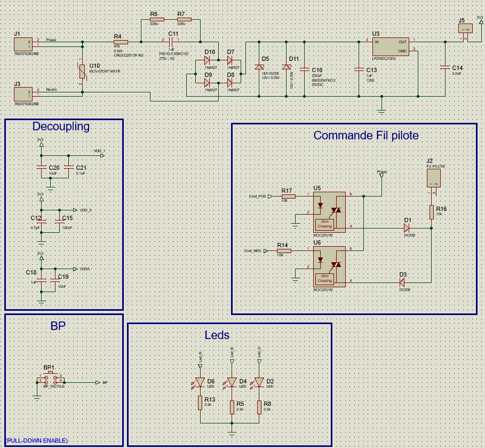This screenshot has height=448, width=485.
Task: Click resistor R4 in the mains input
Action: (x=121, y=42)
